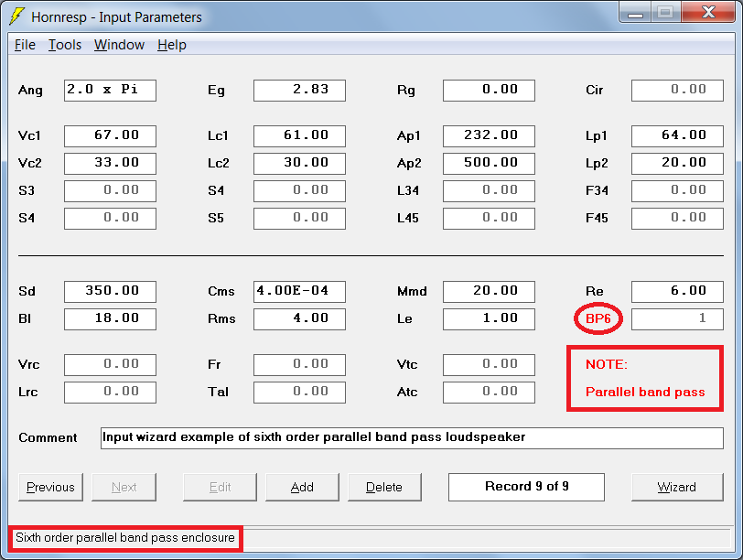743x560 pixels.
Task: Click the L45 input field
Action: point(489,219)
